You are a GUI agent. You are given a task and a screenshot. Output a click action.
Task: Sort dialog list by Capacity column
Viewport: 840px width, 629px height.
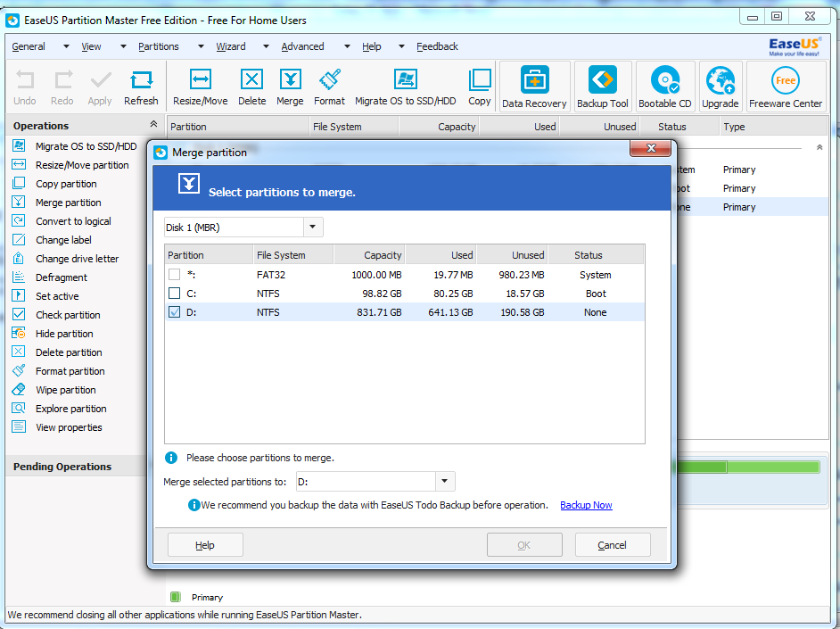[x=369, y=255]
